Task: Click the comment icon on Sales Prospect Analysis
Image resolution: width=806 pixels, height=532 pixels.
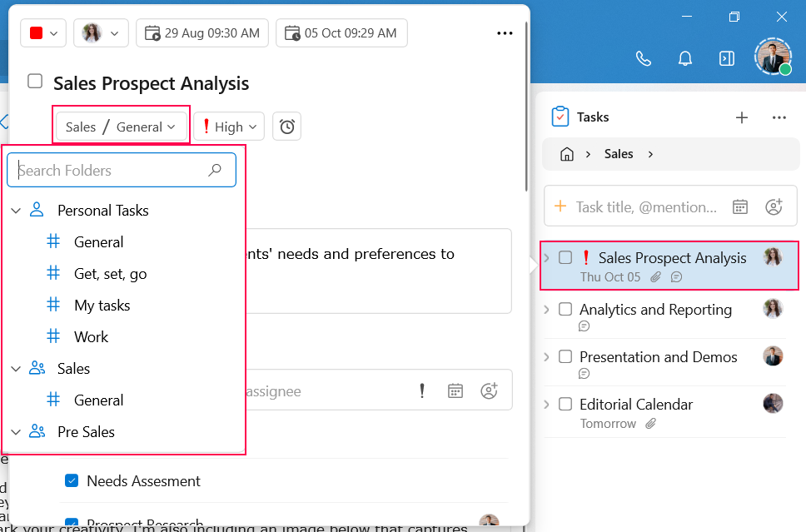Action: [x=676, y=277]
